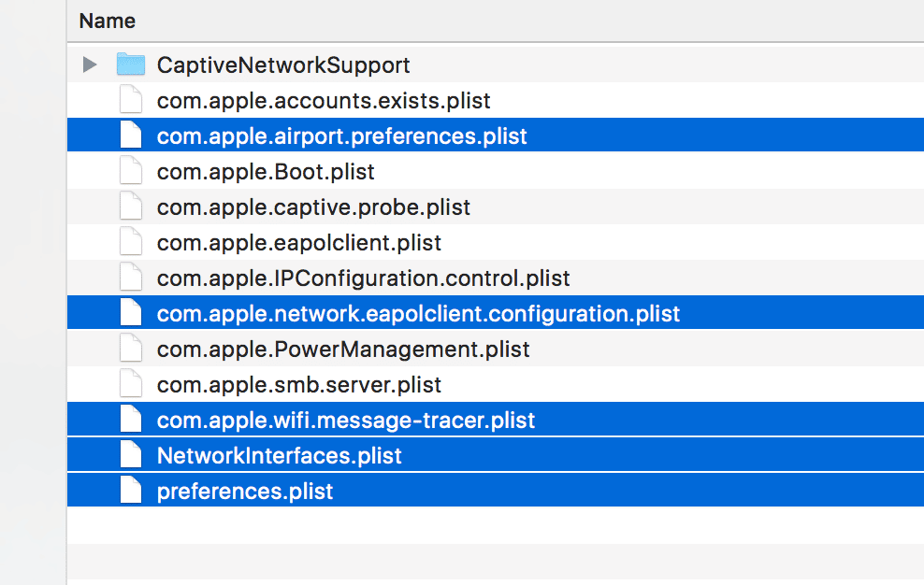Select com.apple.network.eapolclient.configuration.plist file name

click(418, 313)
